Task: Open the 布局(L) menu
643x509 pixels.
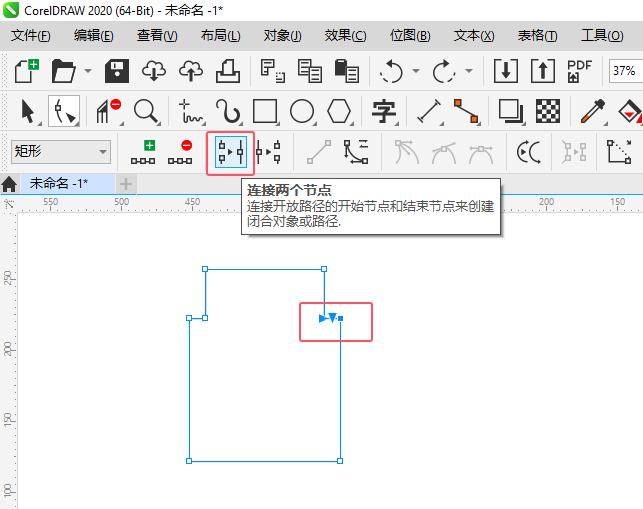Action: pos(220,36)
